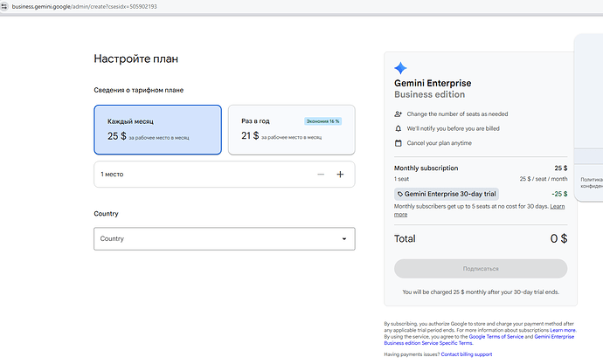Click the 'Business edition' subtitle
This screenshot has width=603, height=364.
(430, 94)
